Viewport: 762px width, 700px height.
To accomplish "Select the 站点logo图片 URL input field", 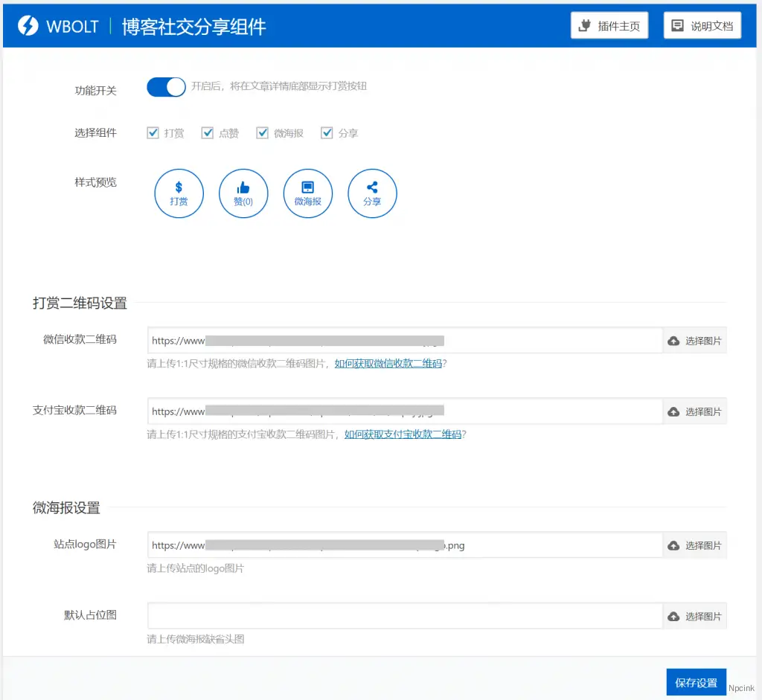I will (x=404, y=545).
